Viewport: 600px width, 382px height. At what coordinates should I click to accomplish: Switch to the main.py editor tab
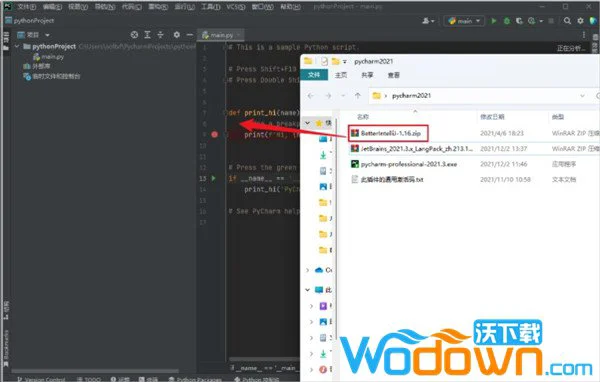tap(218, 35)
